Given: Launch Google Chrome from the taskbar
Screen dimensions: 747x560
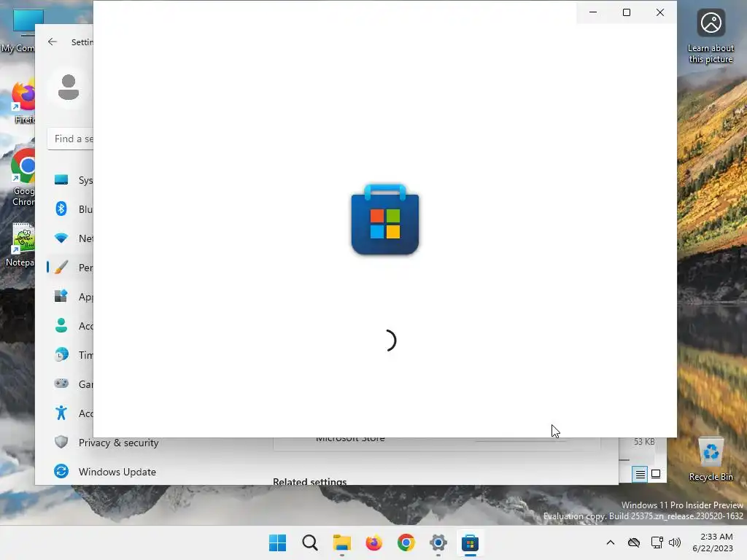Looking at the screenshot, I should [x=406, y=542].
